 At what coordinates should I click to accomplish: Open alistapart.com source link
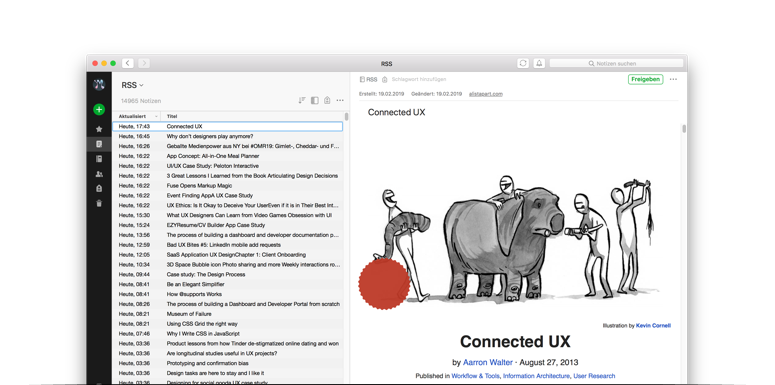(x=486, y=94)
